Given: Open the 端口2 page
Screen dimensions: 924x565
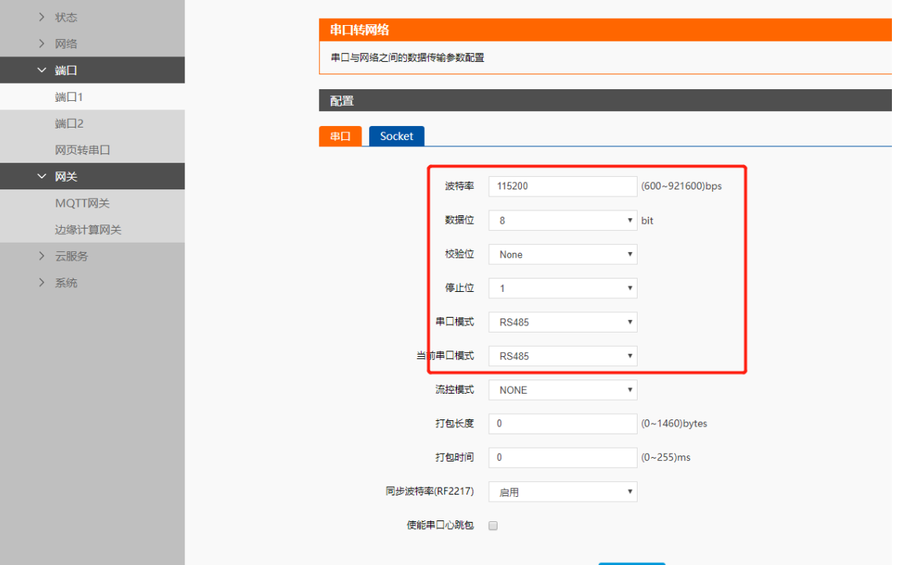Looking at the screenshot, I should pyautogui.click(x=69, y=124).
